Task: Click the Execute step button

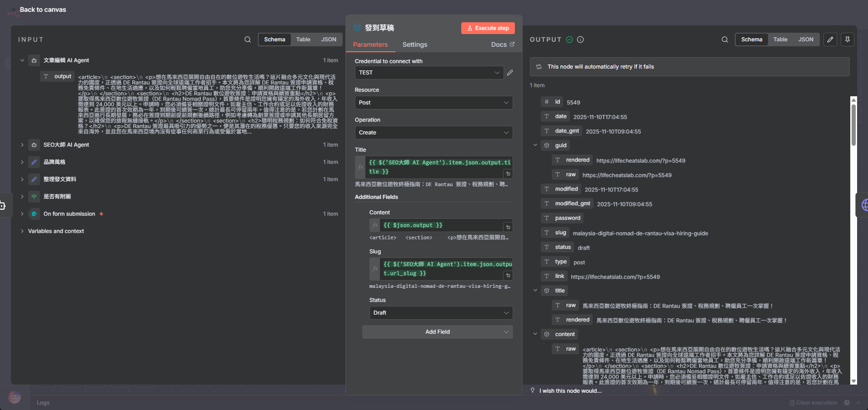Action: [488, 28]
